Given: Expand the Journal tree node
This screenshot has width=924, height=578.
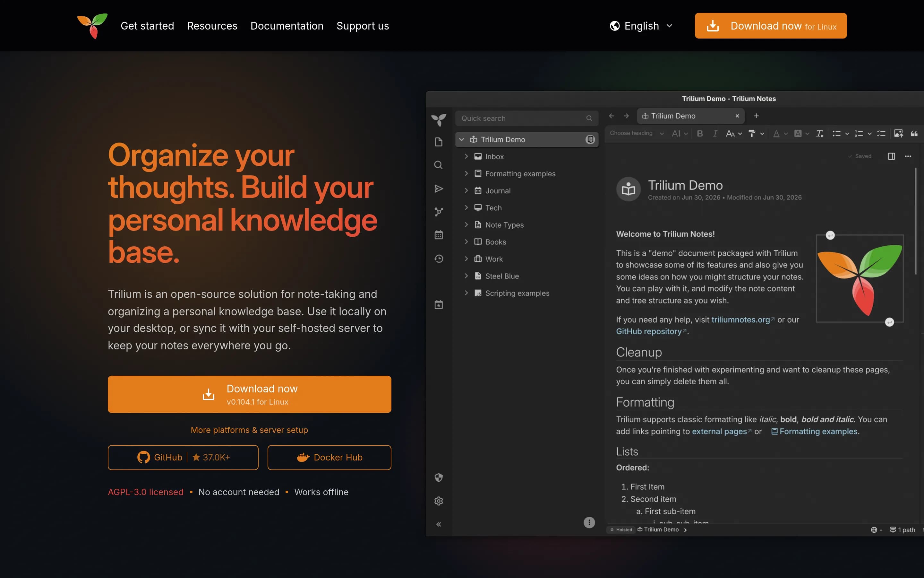Looking at the screenshot, I should [466, 190].
